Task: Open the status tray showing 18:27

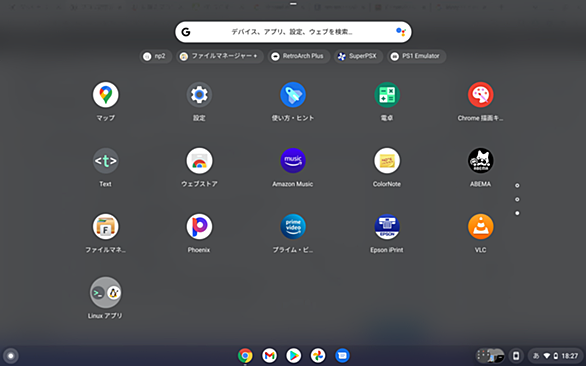Action: 555,356
